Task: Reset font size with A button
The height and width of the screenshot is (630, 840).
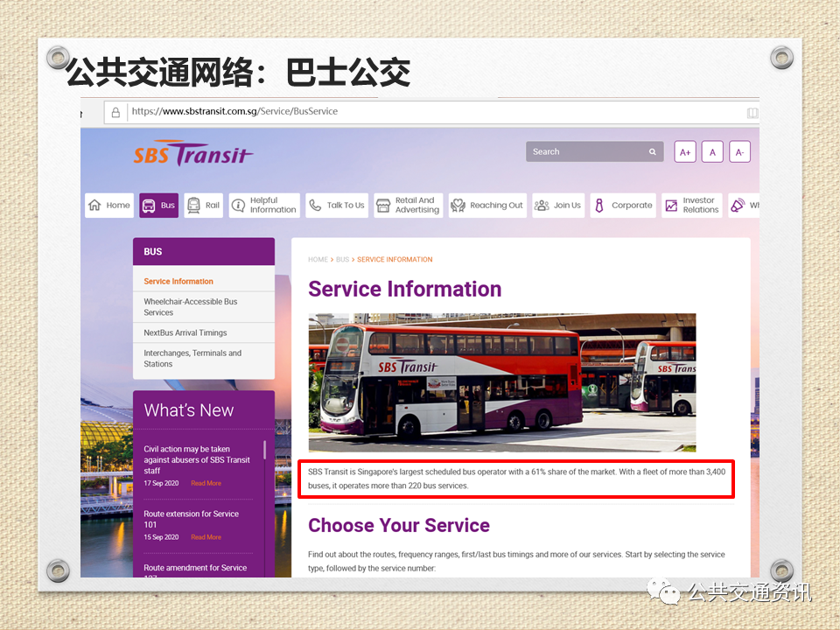Action: coord(712,151)
